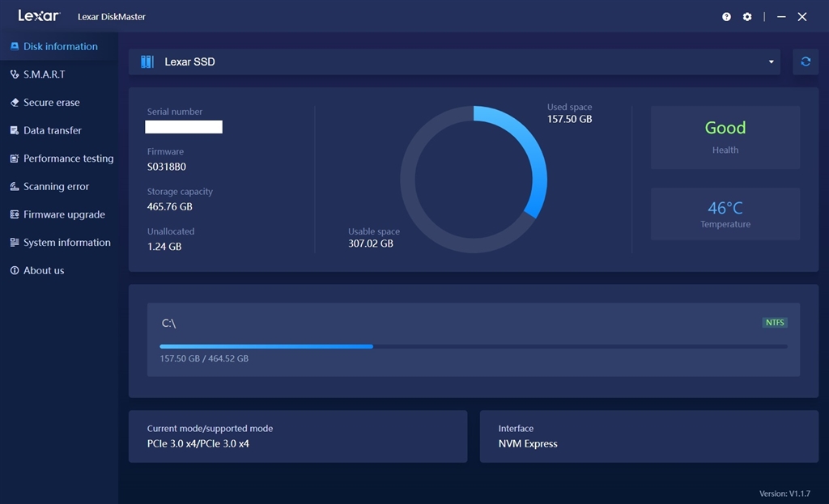Image resolution: width=829 pixels, height=504 pixels.
Task: Click the Data transfer sidebar icon
Action: tap(15, 130)
